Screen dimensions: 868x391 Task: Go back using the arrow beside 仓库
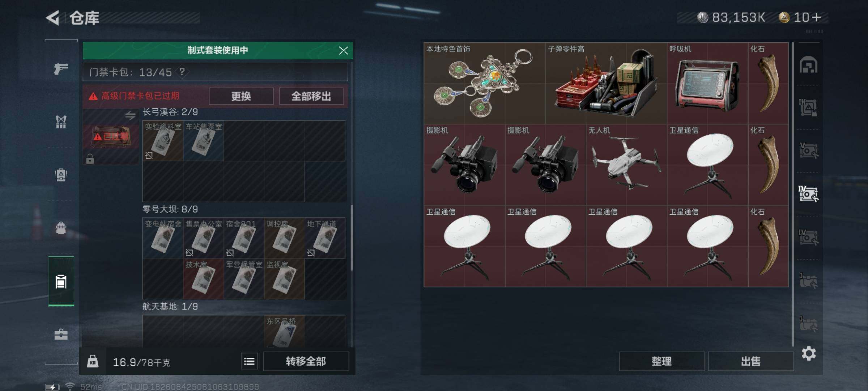click(x=53, y=18)
